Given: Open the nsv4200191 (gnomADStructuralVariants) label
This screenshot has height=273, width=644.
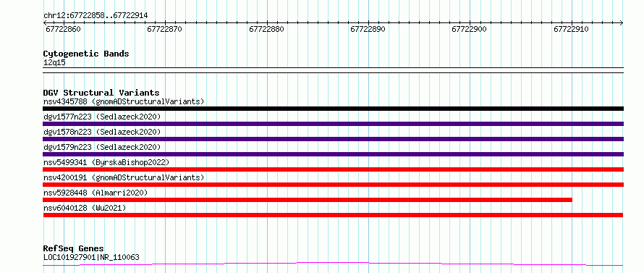Looking at the screenshot, I should click(x=124, y=177).
